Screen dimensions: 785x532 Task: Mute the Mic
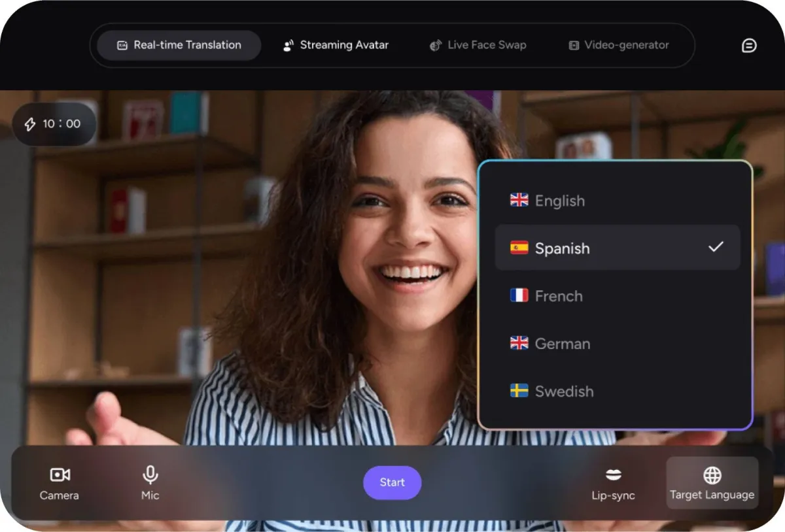[x=150, y=475]
